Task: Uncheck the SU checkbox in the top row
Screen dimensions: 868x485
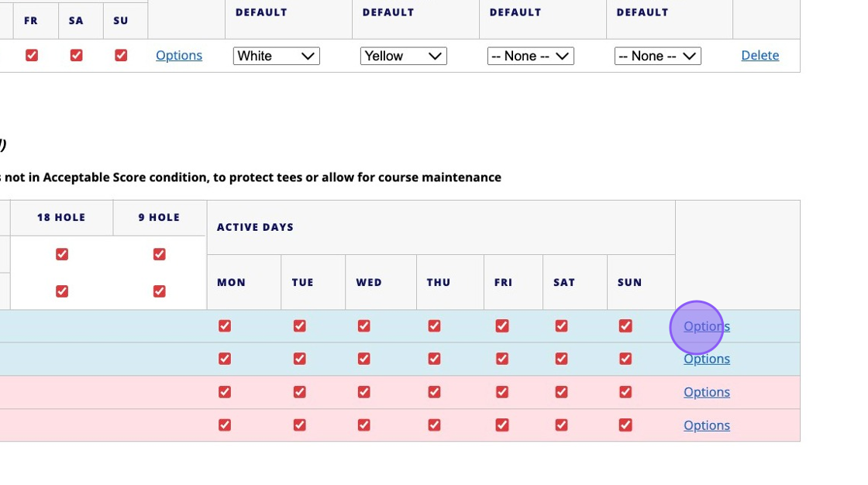Action: [x=121, y=55]
